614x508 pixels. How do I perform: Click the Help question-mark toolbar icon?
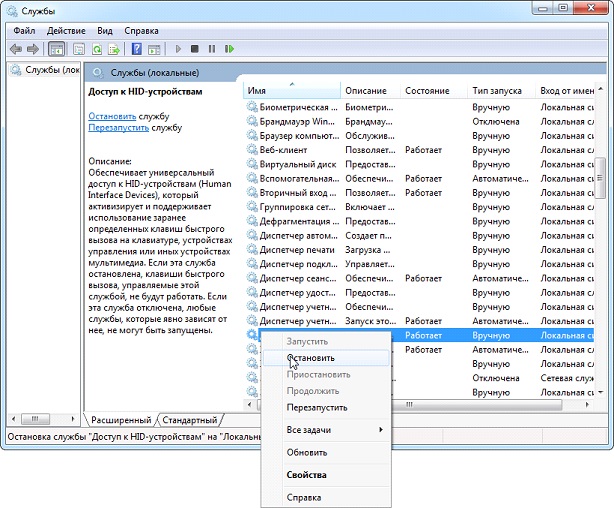[137, 48]
